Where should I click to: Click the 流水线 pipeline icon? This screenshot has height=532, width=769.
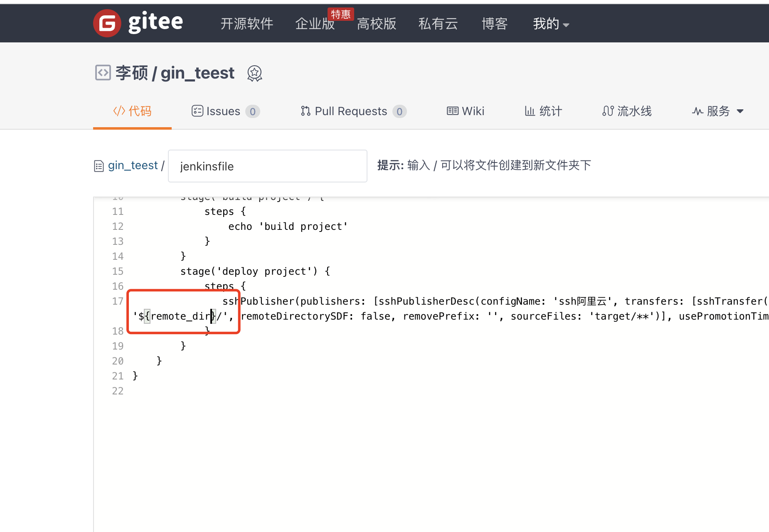click(x=608, y=111)
